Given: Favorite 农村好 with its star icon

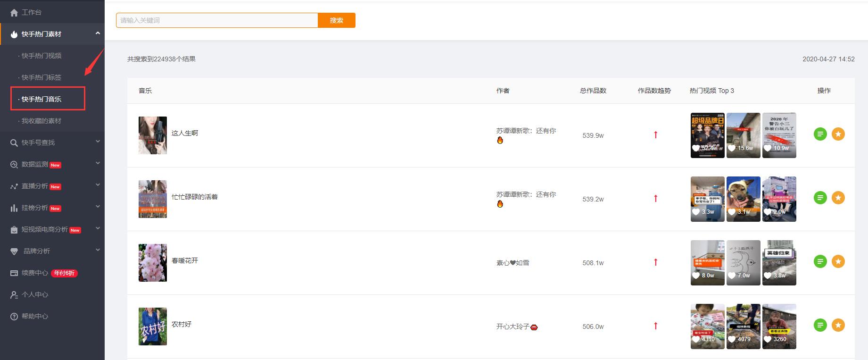Looking at the screenshot, I should tap(838, 325).
